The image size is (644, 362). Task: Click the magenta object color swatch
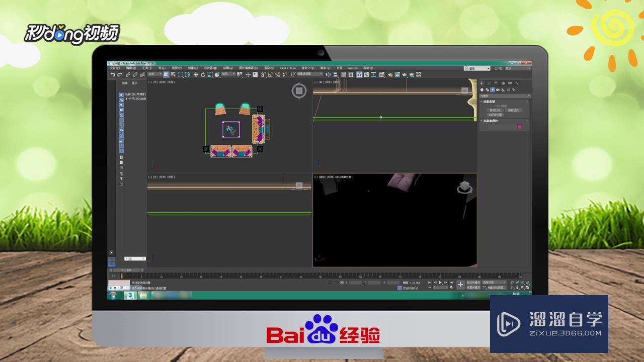(x=520, y=127)
